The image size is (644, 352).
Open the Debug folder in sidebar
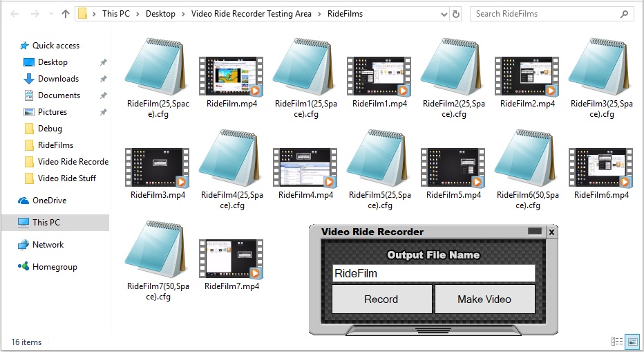(50, 129)
